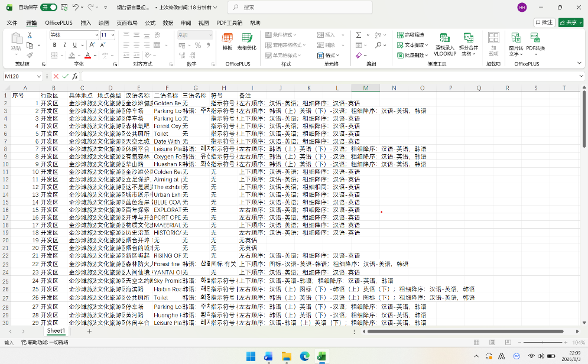Open Word from the Windows taskbar
This screenshot has width=588, height=364.
(268, 356)
